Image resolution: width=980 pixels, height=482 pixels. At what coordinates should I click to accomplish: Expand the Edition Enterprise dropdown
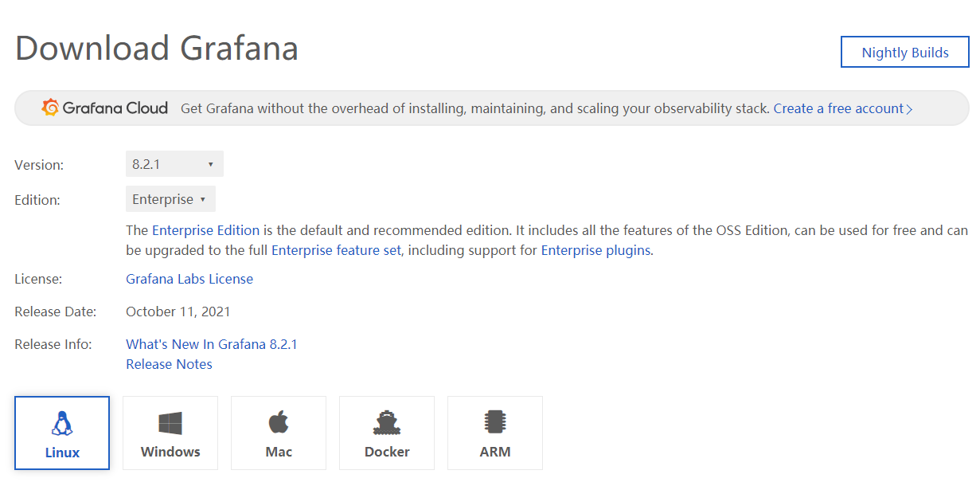coord(170,199)
